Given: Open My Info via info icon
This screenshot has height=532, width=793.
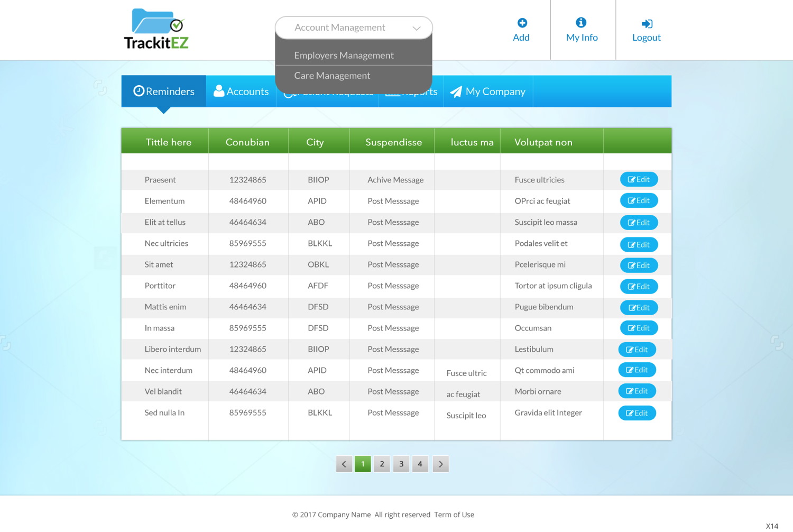Looking at the screenshot, I should pos(581,22).
